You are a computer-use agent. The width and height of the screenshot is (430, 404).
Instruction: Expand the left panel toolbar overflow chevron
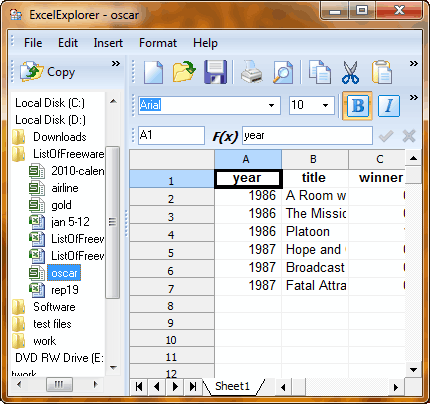(115, 63)
